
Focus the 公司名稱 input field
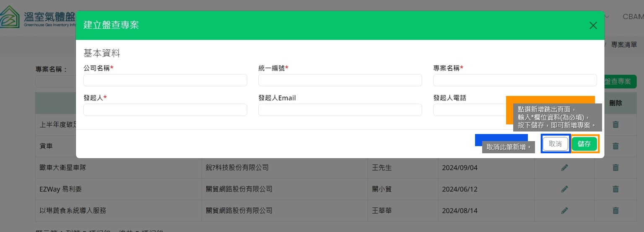(x=165, y=80)
